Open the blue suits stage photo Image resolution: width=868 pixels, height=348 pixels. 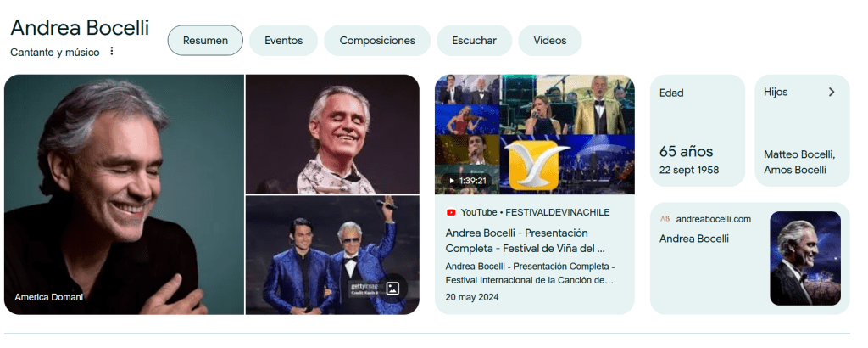332,255
